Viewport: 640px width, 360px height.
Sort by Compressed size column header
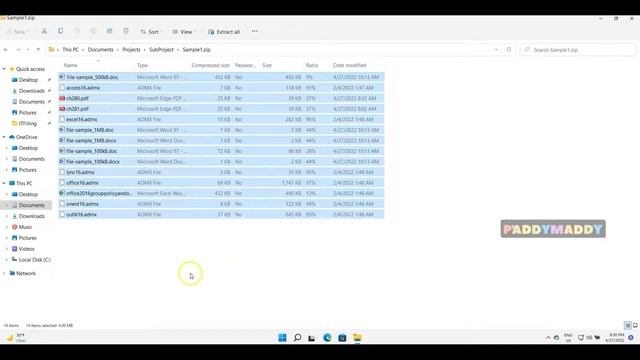[211, 65]
